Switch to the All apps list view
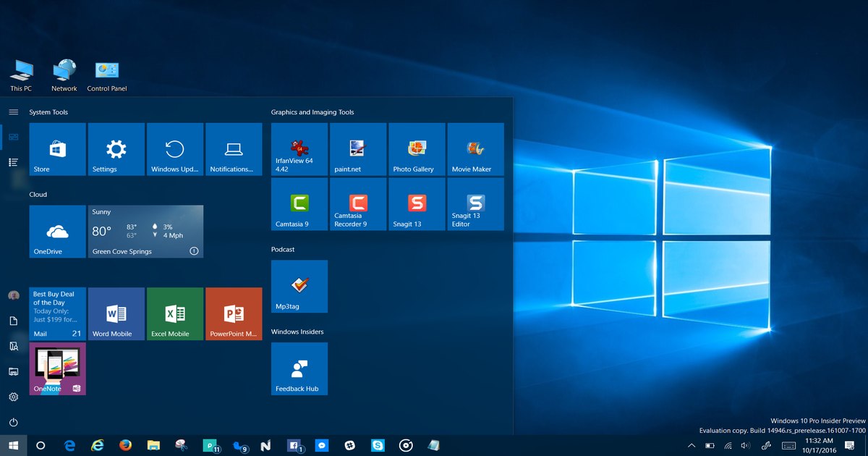This screenshot has height=456, width=868. pyautogui.click(x=13, y=161)
